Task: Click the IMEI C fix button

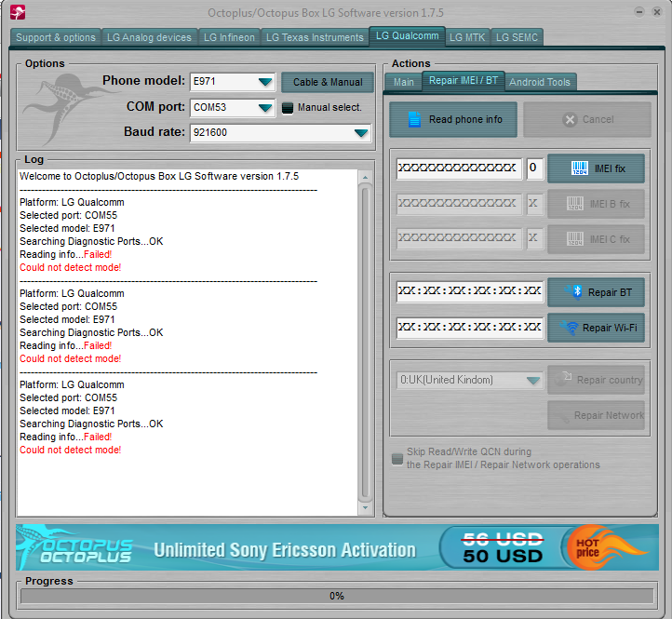Action: pyautogui.click(x=596, y=239)
